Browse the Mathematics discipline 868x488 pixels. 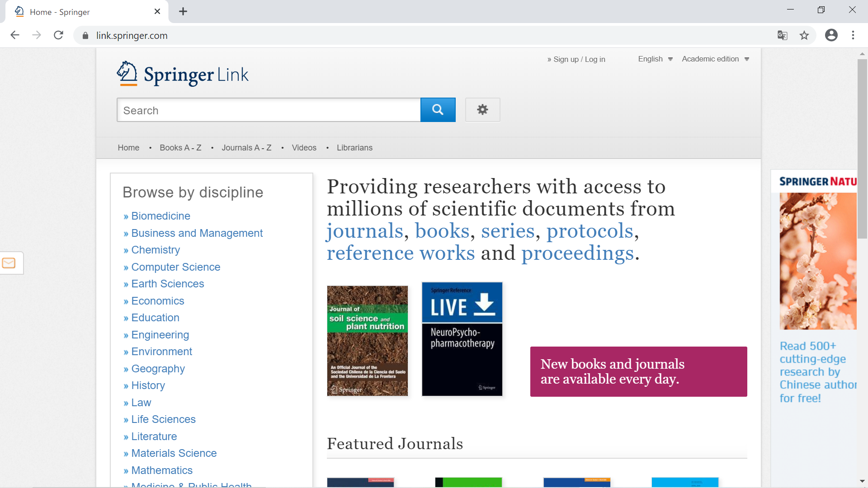click(x=161, y=470)
